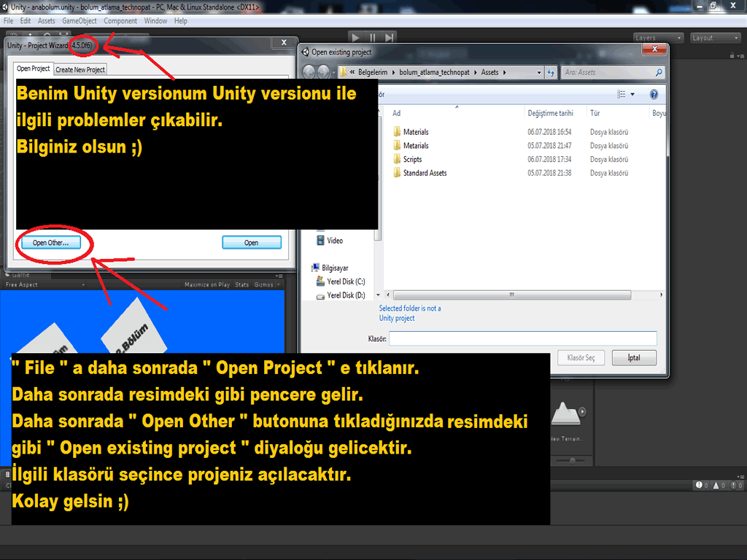The width and height of the screenshot is (747, 560).
Task: Click the Open button in Project Wizard
Action: 252,243
